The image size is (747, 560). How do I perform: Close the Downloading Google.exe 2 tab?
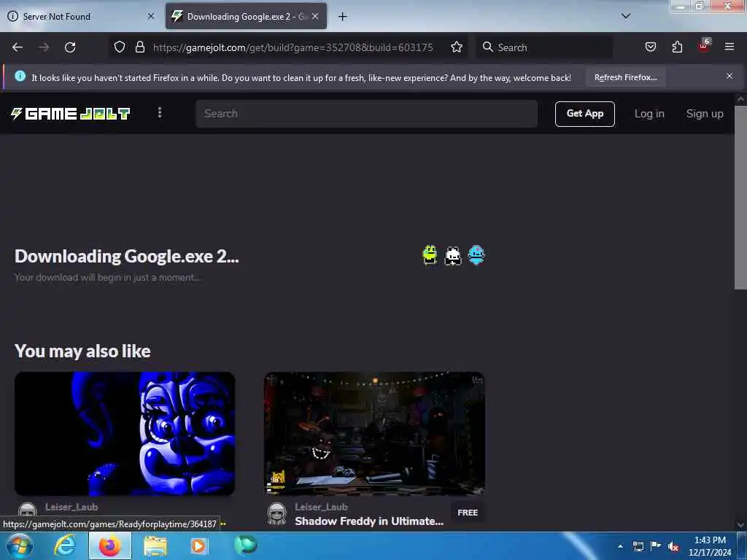tap(315, 16)
